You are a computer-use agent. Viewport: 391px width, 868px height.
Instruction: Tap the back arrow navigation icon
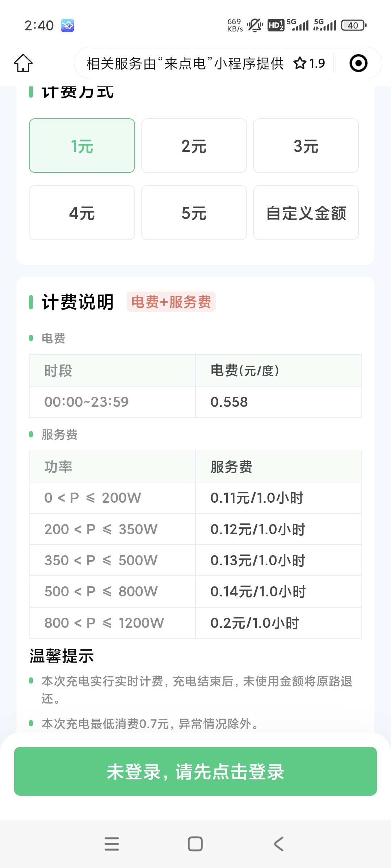tap(279, 844)
